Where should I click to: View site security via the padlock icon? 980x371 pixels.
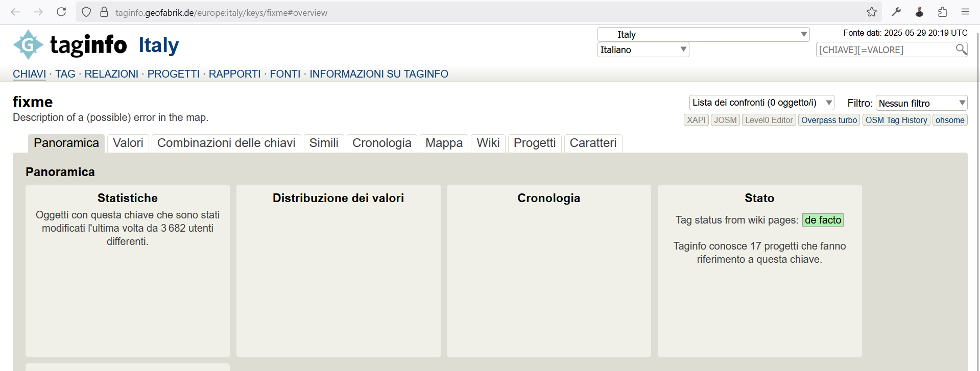(104, 12)
